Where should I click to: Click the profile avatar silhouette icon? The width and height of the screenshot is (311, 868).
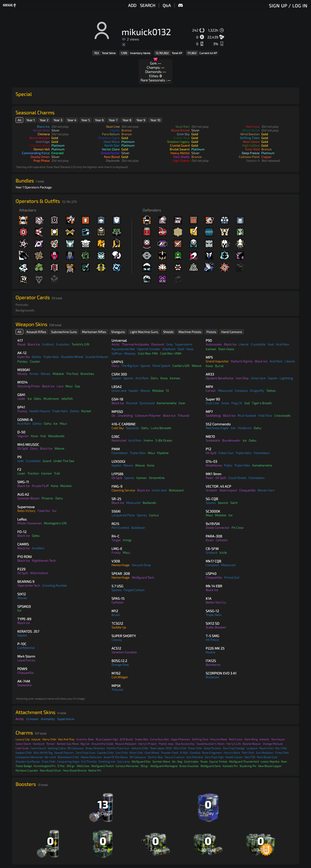click(x=102, y=31)
